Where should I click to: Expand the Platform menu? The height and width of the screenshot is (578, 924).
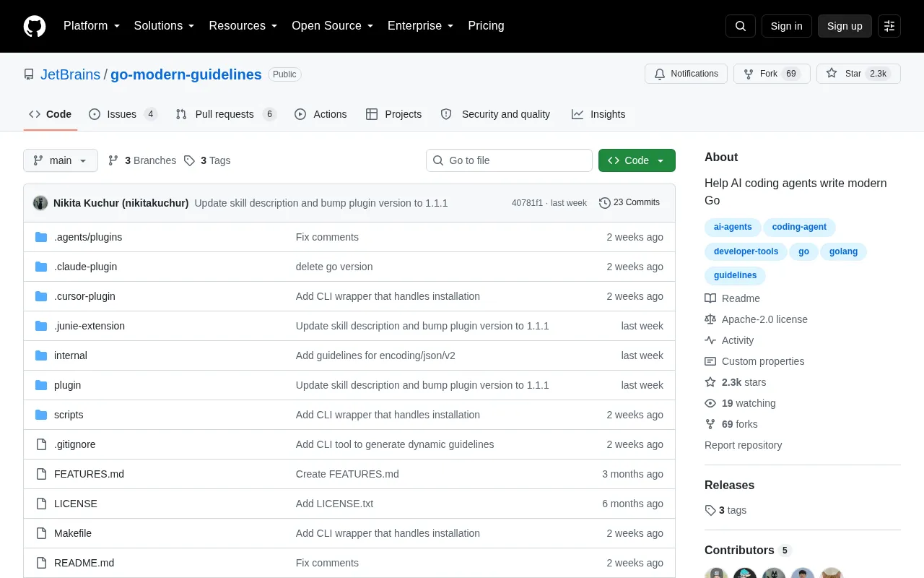[92, 26]
